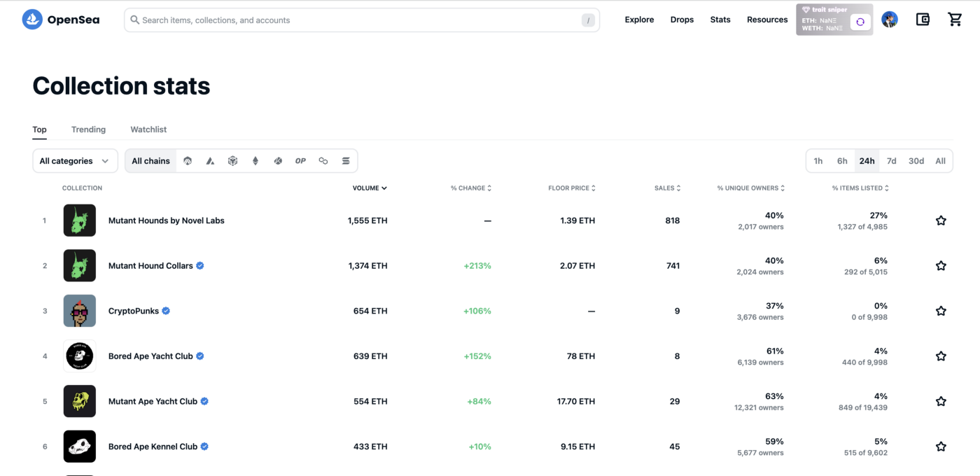Click the Bored Ape Yacht Club logo thumbnail
This screenshot has width=980, height=476.
[x=80, y=356]
